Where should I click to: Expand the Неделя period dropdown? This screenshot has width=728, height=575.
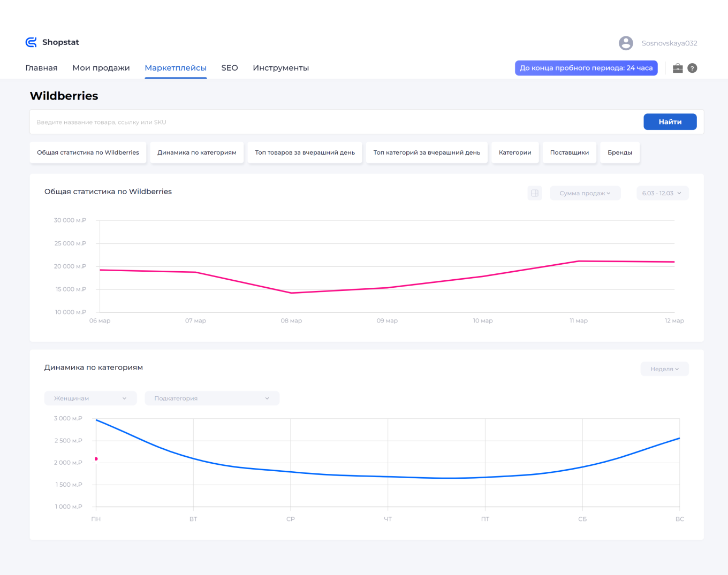click(664, 369)
